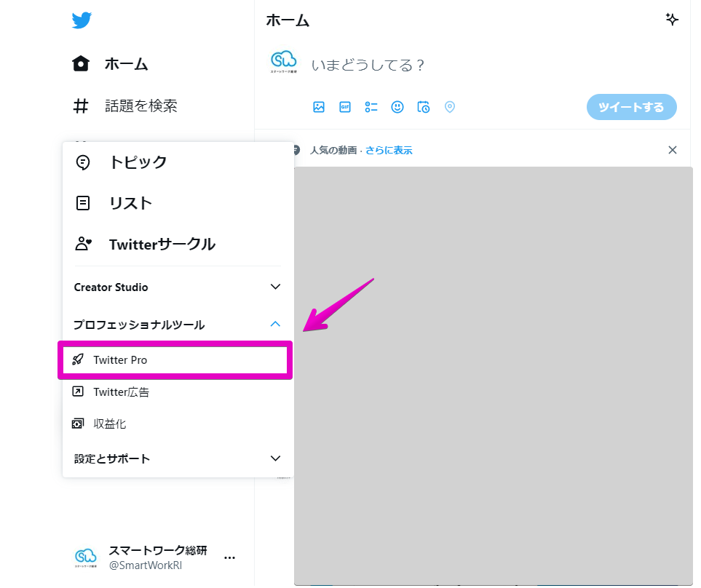The height and width of the screenshot is (588, 701).
Task: Click the upward chevron beside プロフェッショナルツール
Action: (x=275, y=324)
